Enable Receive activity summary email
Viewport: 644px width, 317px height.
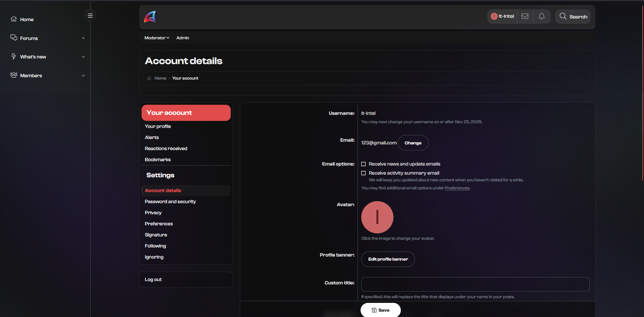tap(363, 173)
